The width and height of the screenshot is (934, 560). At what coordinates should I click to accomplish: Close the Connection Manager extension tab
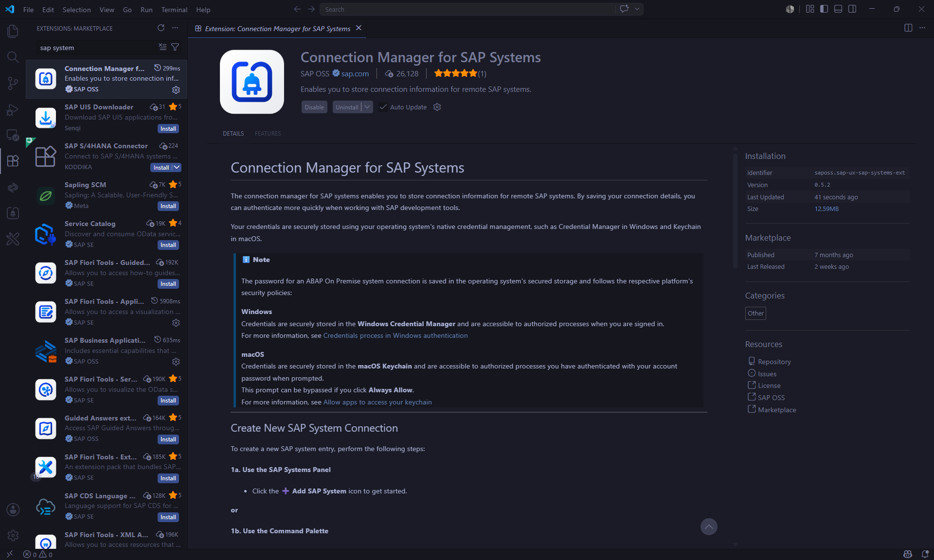pyautogui.click(x=359, y=28)
